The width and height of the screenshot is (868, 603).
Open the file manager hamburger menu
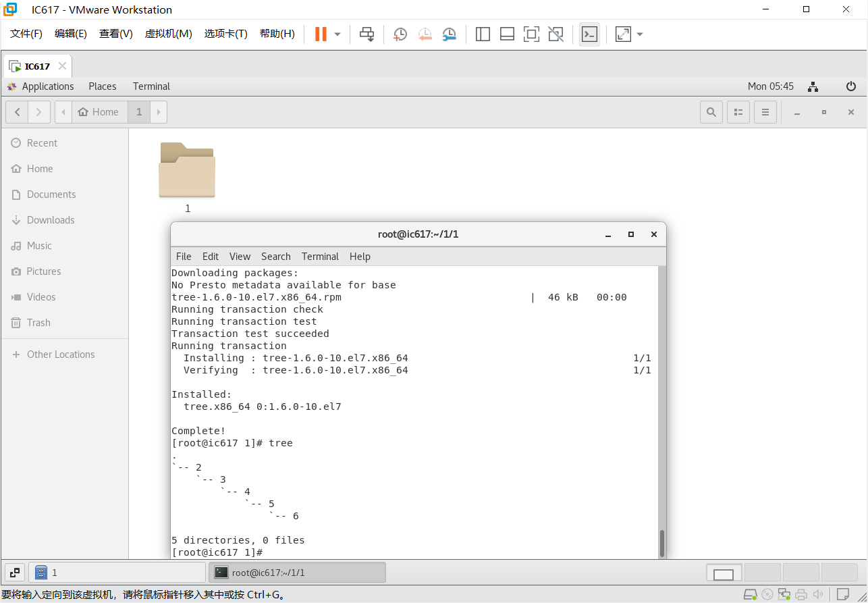click(765, 112)
